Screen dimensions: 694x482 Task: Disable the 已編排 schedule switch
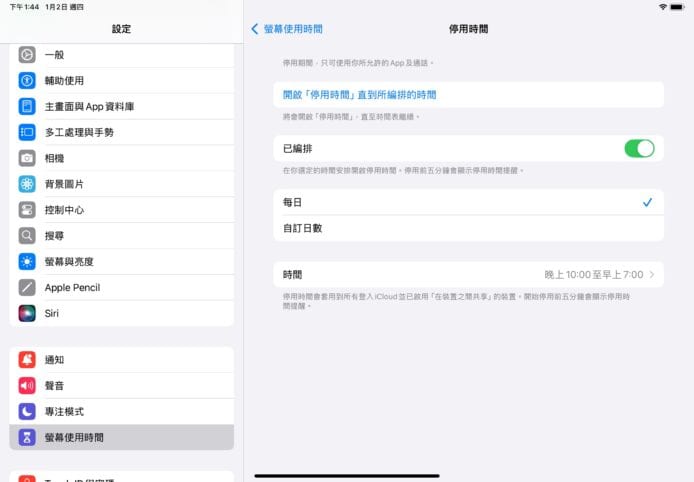point(638,148)
